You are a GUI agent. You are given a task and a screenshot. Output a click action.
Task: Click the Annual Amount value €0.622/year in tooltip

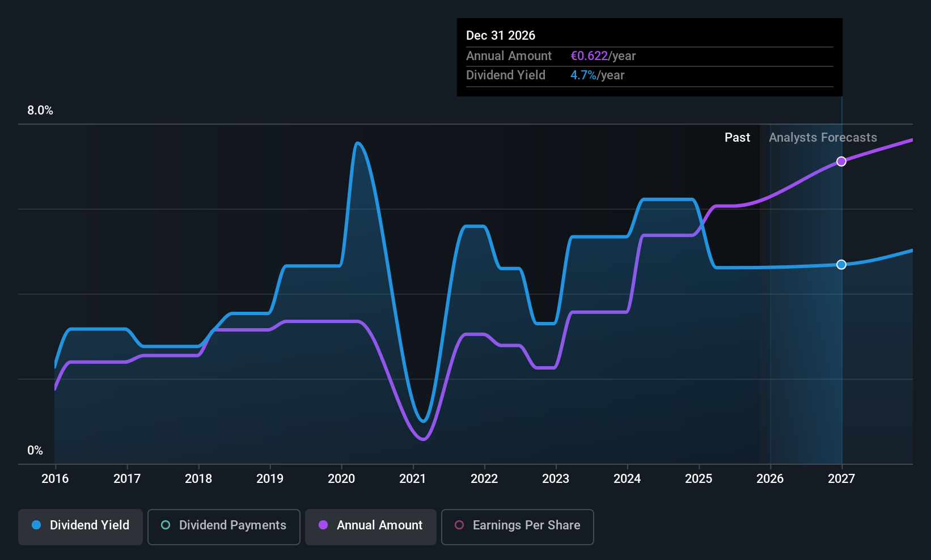pyautogui.click(x=603, y=56)
